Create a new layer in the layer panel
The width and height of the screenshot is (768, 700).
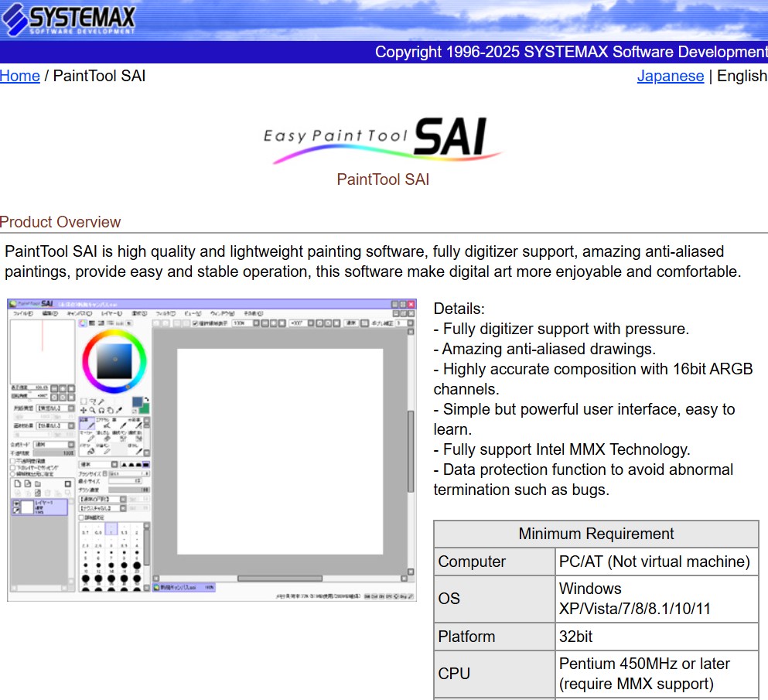(x=18, y=483)
